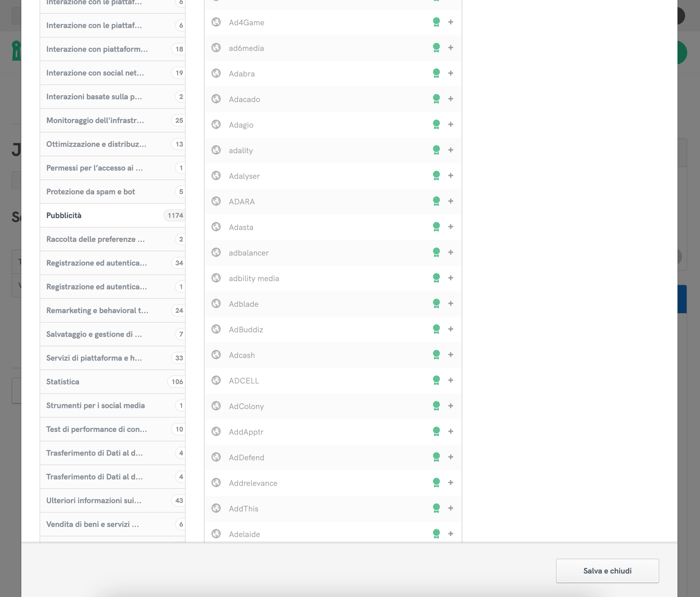Click the Salva e chiudi button
The height and width of the screenshot is (597, 700).
click(x=607, y=571)
